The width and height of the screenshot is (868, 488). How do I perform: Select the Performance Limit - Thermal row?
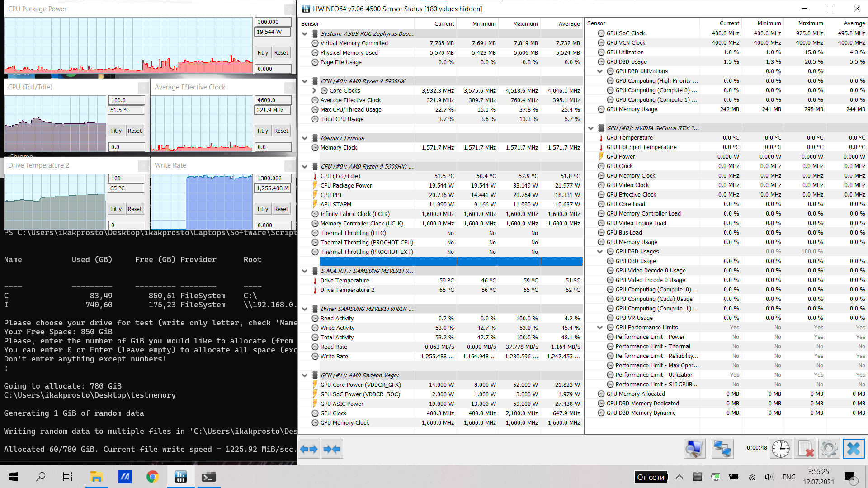(x=726, y=347)
